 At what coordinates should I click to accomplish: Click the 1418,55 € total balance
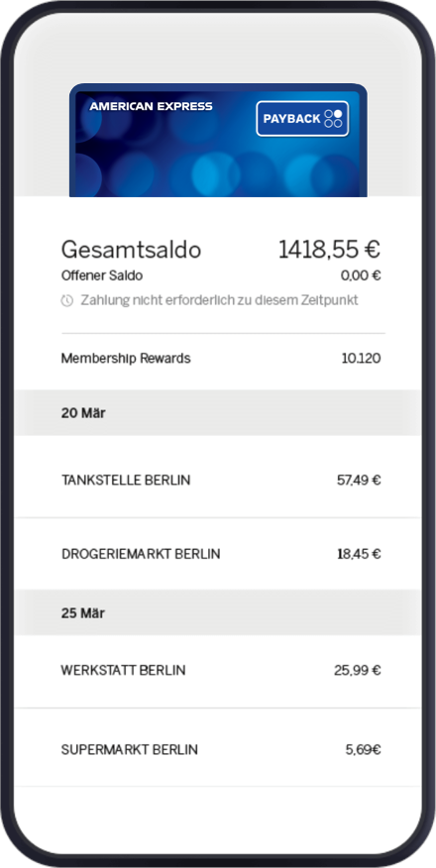click(329, 250)
